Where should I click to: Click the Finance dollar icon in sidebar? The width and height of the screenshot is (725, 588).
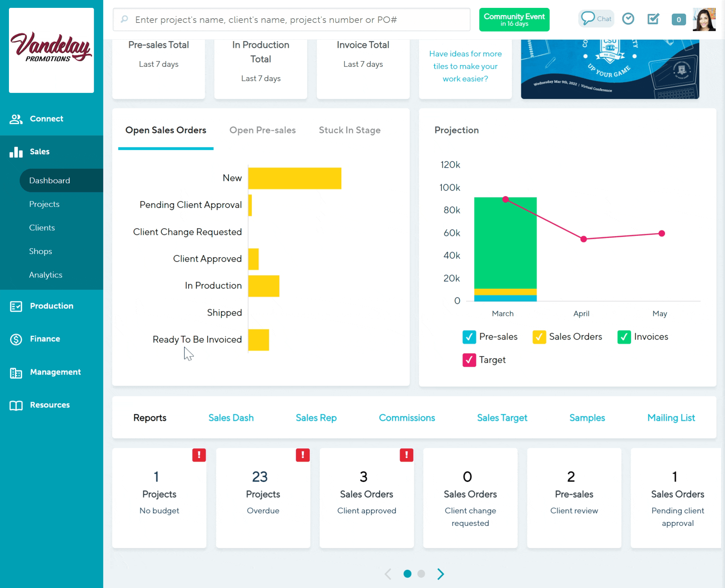click(x=16, y=339)
